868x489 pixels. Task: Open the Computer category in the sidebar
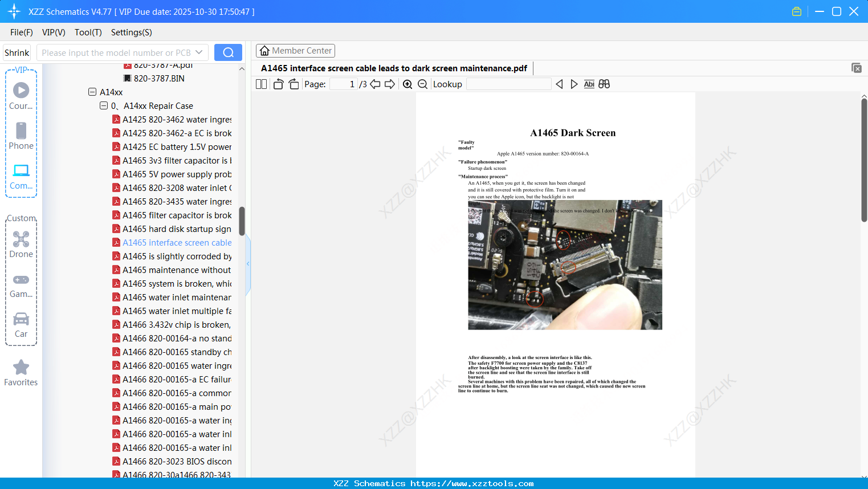21,176
